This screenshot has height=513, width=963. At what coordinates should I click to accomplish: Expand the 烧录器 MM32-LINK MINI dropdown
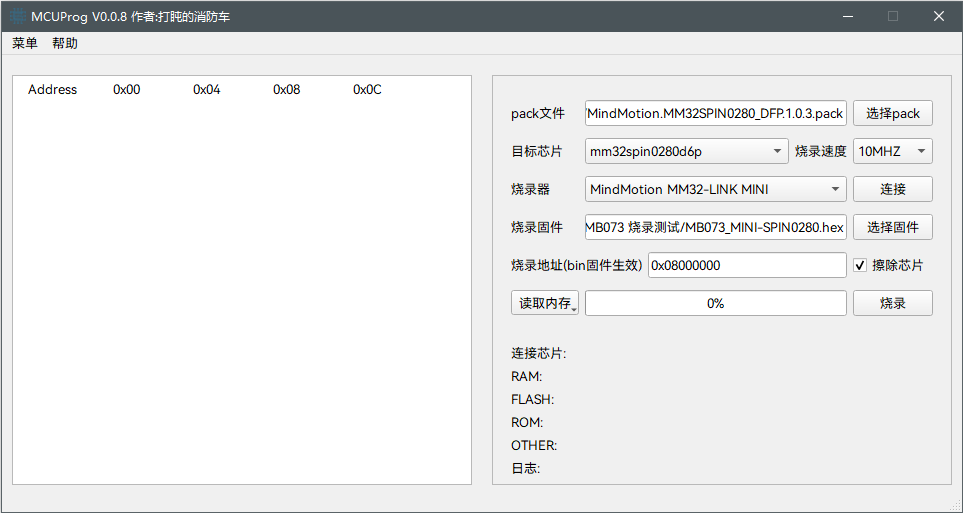[x=715, y=189]
